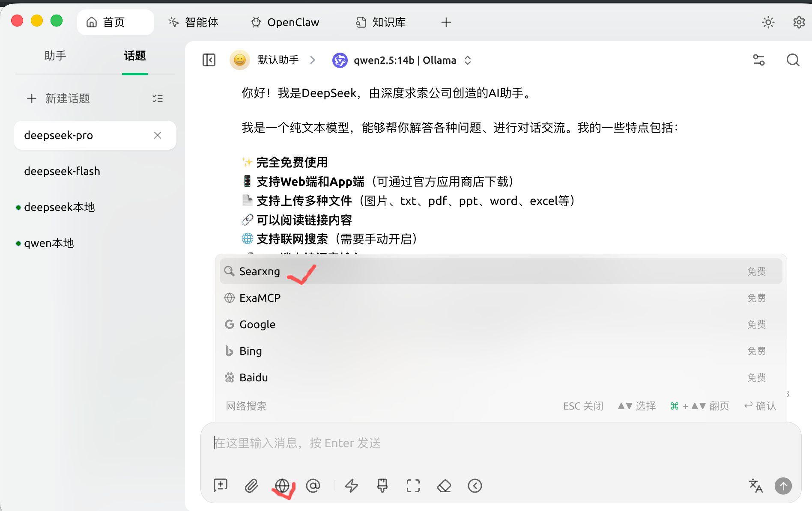Remove the deepseek-pro topic with X
Screen dimensions: 812x511
(158, 135)
